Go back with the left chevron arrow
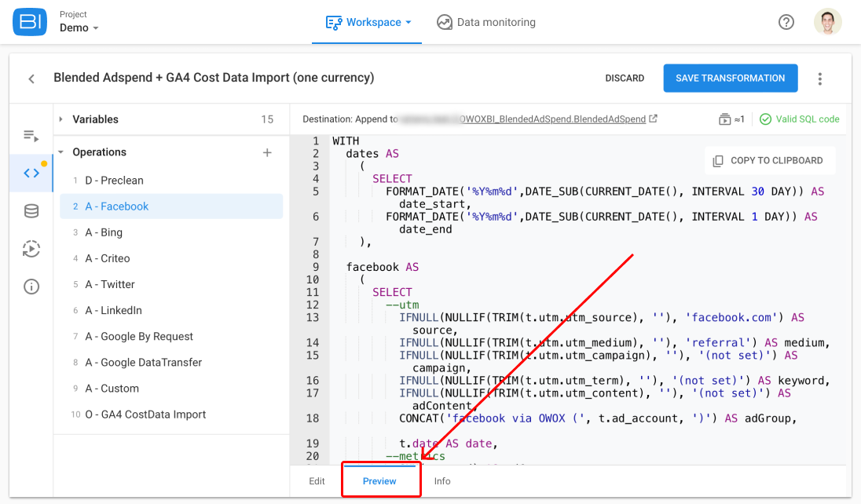Screen dimensions: 861x504 31,79
